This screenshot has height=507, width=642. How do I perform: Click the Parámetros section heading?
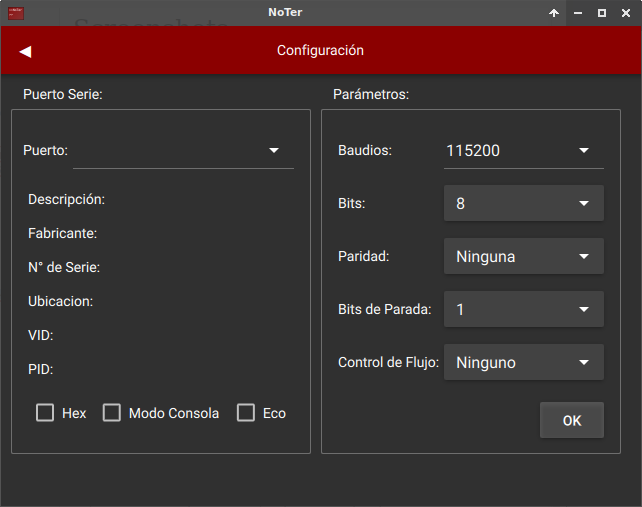[371, 94]
